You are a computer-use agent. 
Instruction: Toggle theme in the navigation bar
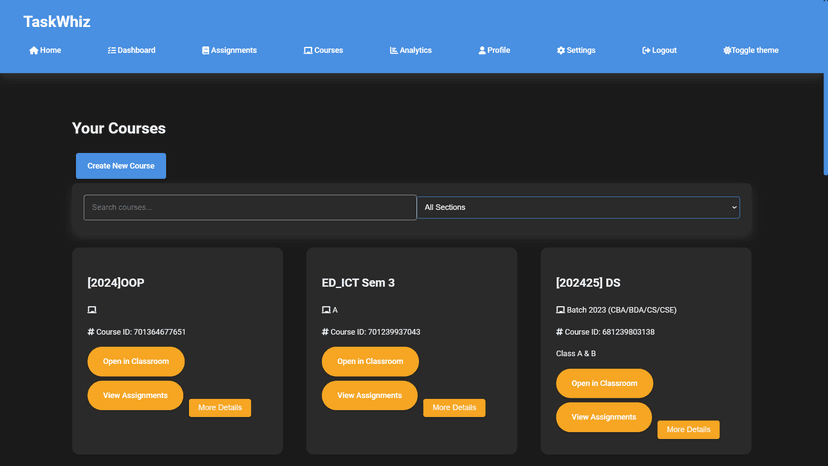pyautogui.click(x=750, y=50)
